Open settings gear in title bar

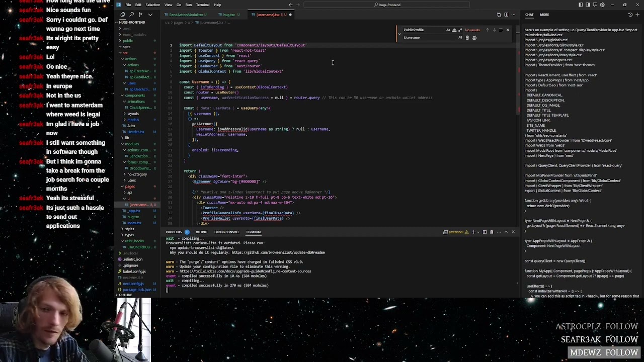pos(602,5)
